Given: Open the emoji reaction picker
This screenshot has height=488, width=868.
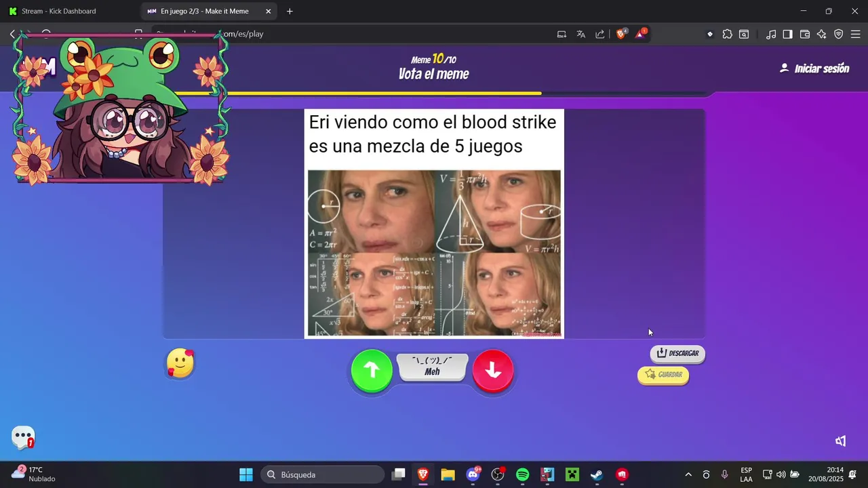Looking at the screenshot, I should pyautogui.click(x=180, y=363).
